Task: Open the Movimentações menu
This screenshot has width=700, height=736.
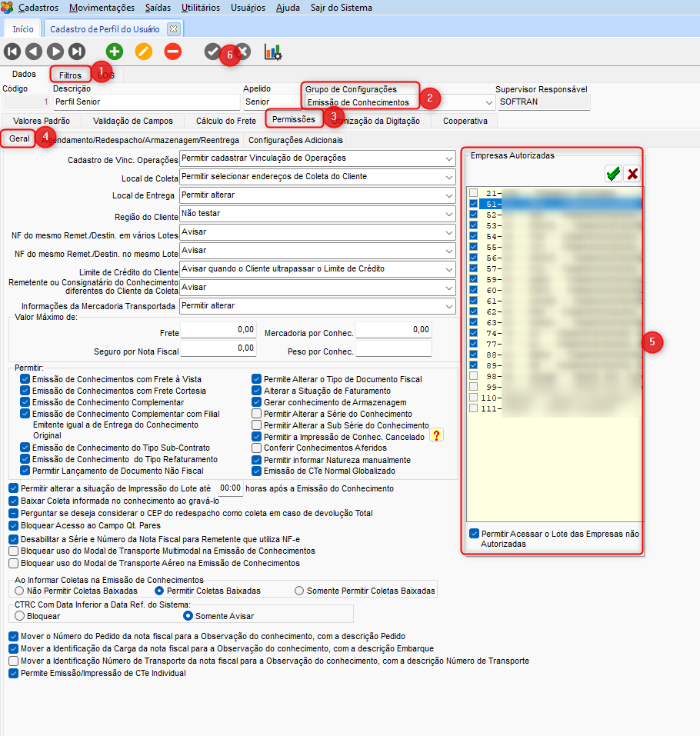Action: coord(102,8)
